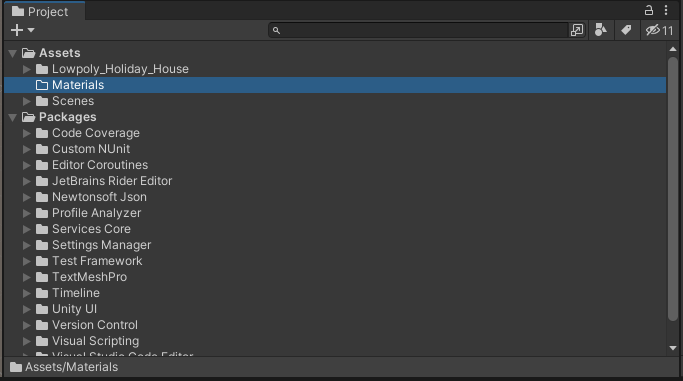Click the Search by Type icon
Image resolution: width=683 pixels, height=381 pixels.
601,30
